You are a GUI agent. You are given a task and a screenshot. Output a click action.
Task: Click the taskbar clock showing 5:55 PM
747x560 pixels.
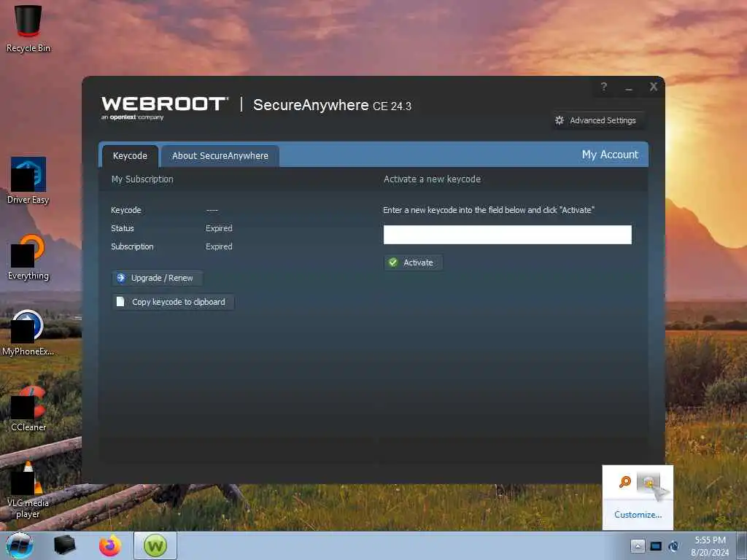710,546
